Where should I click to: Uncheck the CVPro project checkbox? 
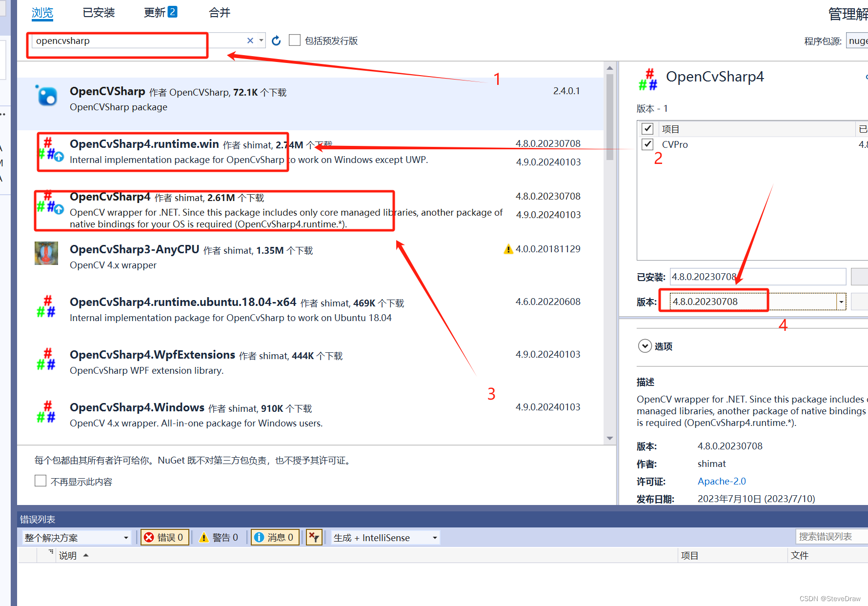(647, 144)
